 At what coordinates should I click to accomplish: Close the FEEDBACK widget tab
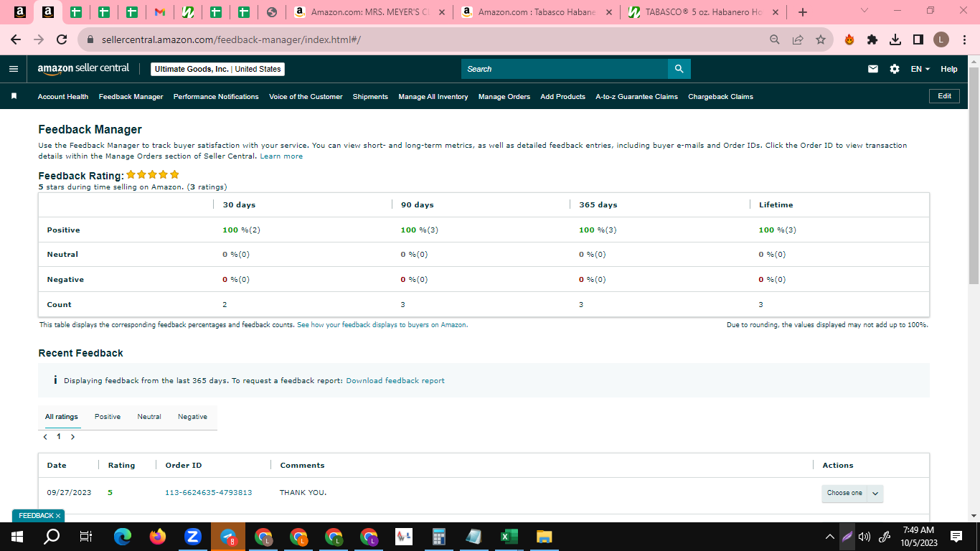[58, 516]
